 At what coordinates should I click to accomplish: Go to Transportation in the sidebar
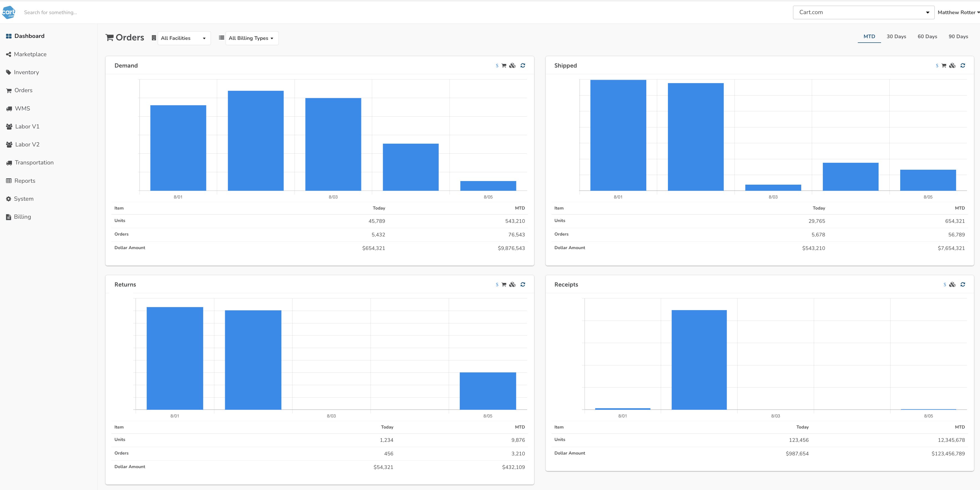pos(34,163)
